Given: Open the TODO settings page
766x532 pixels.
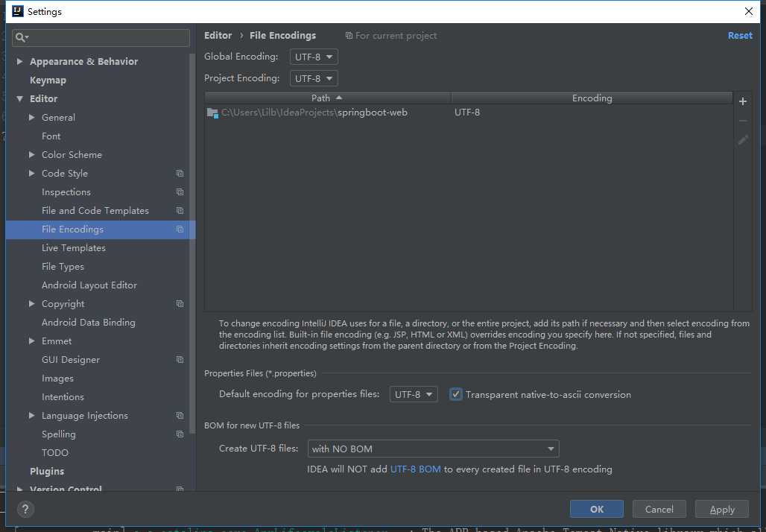Looking at the screenshot, I should click(55, 453).
